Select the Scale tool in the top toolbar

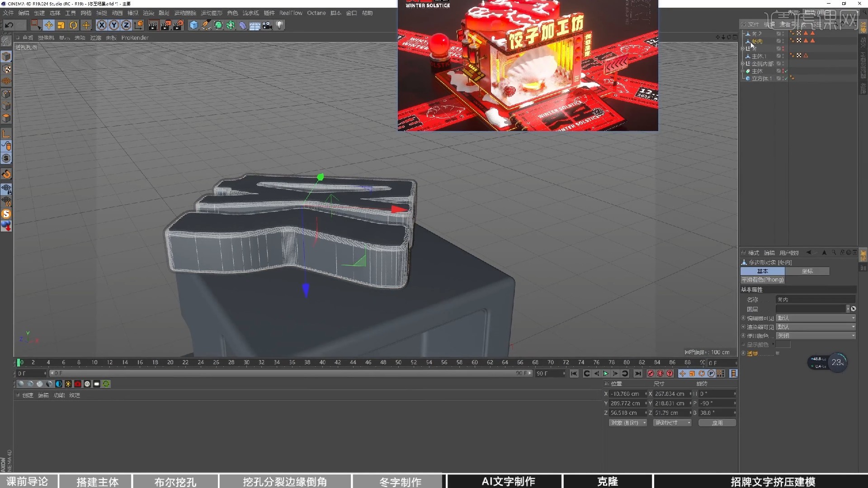tap(61, 25)
